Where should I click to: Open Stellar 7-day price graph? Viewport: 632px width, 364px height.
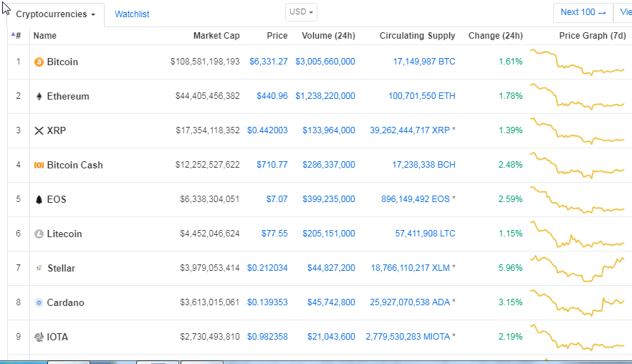[x=578, y=268]
